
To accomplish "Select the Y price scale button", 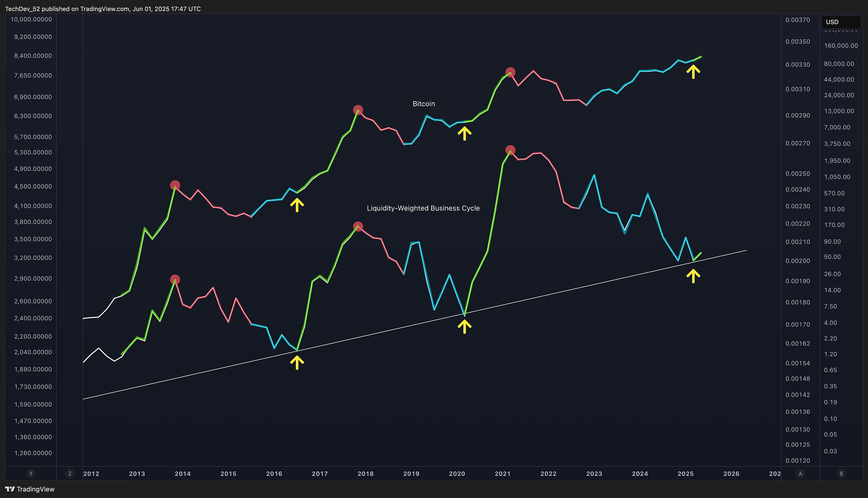I will 31,473.
